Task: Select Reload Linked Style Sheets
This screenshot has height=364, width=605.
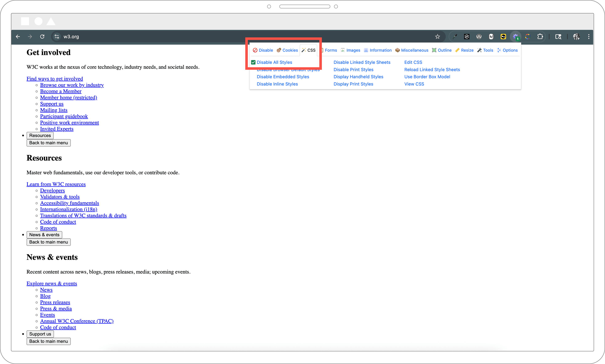Action: (x=432, y=70)
